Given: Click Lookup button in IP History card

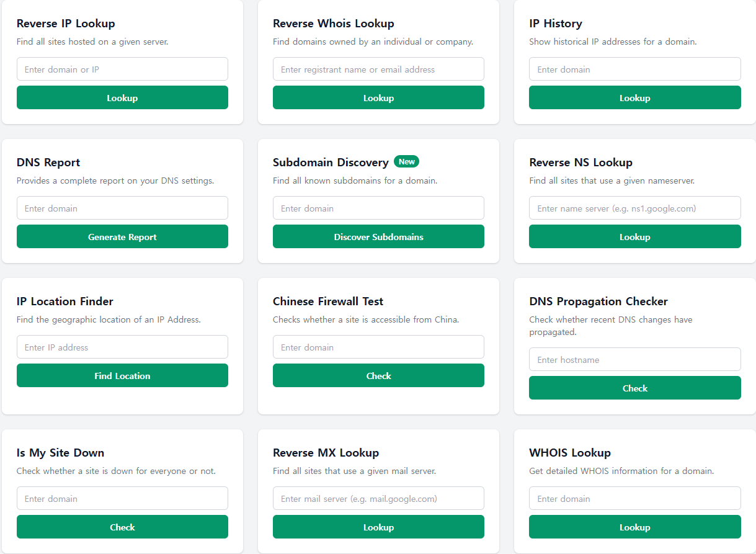Looking at the screenshot, I should click(634, 97).
